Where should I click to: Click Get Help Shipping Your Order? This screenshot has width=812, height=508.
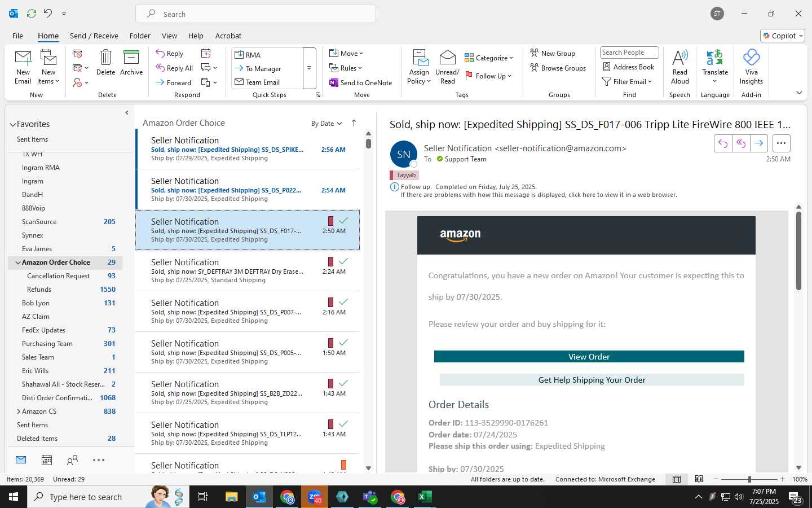[x=592, y=380]
